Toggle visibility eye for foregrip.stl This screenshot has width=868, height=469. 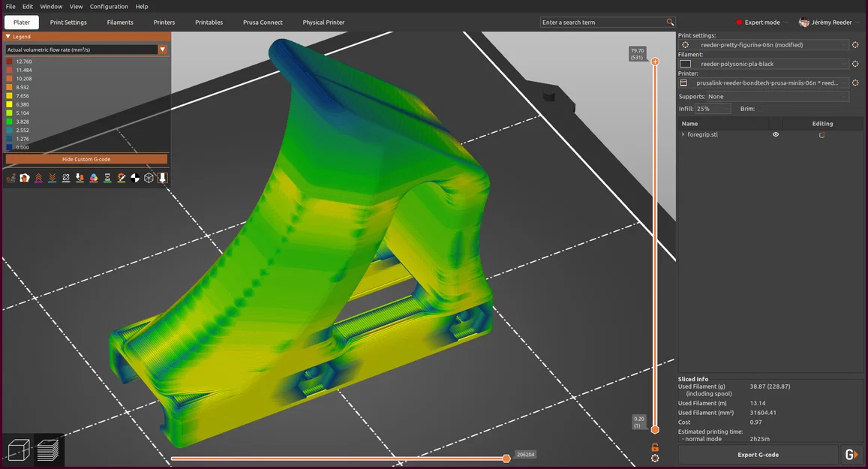(x=776, y=134)
